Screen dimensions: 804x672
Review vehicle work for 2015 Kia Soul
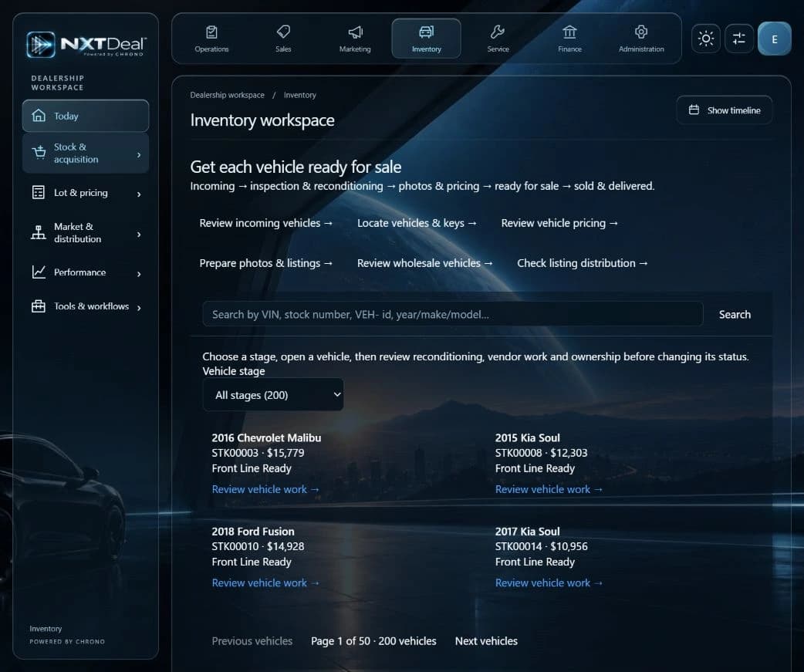(548, 489)
